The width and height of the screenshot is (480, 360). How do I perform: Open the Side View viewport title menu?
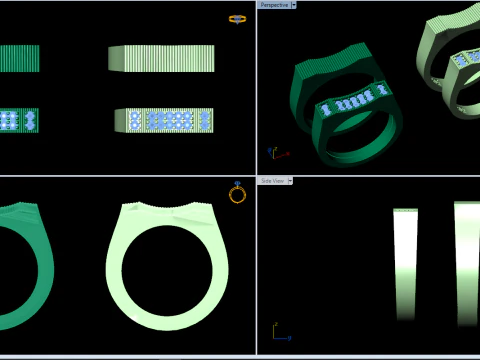[x=272, y=181]
